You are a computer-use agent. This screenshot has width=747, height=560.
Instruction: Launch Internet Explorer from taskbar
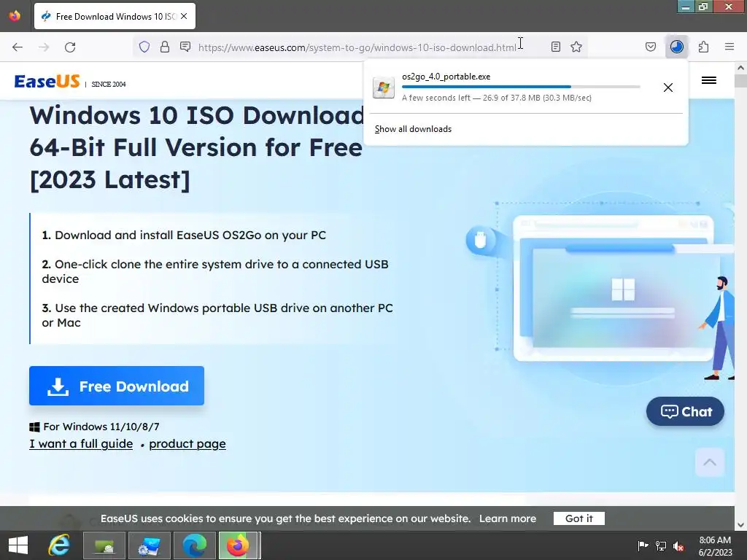click(59, 545)
